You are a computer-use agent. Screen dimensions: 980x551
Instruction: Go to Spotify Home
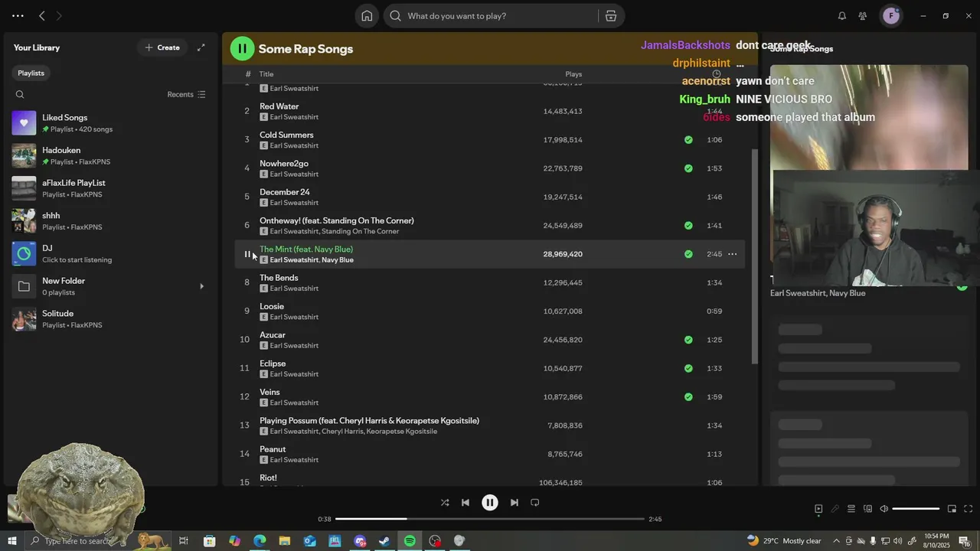(x=367, y=16)
